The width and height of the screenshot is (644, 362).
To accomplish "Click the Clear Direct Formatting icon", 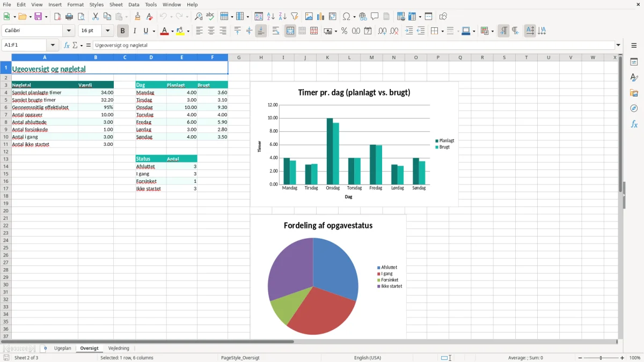I will (150, 17).
